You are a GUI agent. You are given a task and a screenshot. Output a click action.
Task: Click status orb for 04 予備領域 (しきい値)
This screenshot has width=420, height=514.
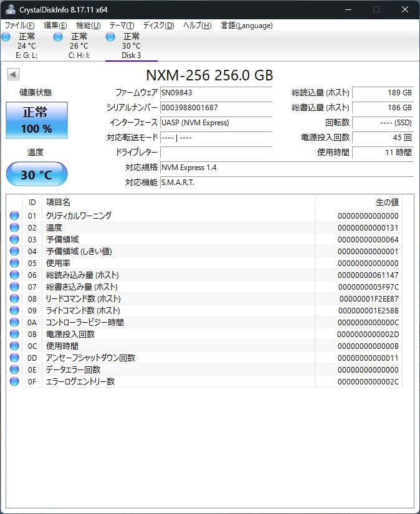coord(14,251)
